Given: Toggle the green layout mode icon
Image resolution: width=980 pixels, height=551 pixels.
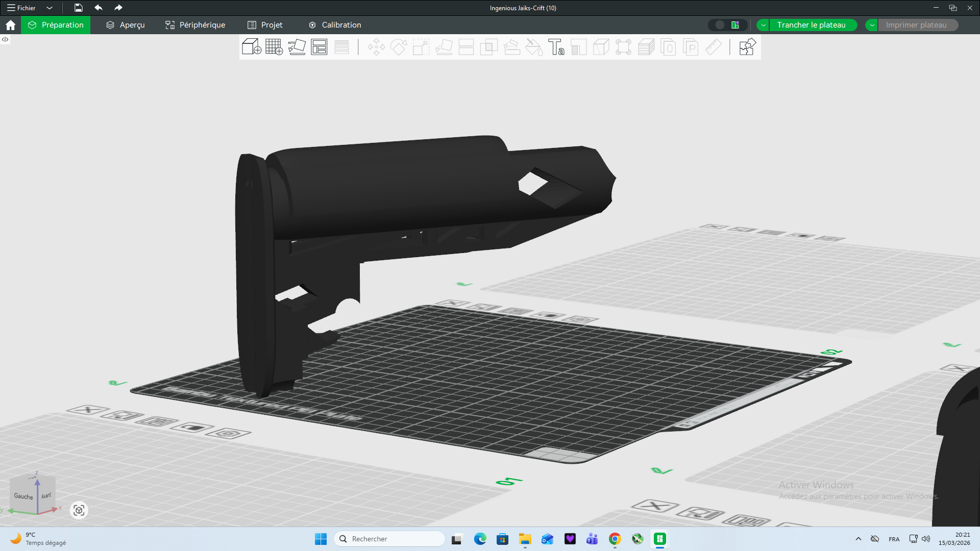Looking at the screenshot, I should coord(735,25).
